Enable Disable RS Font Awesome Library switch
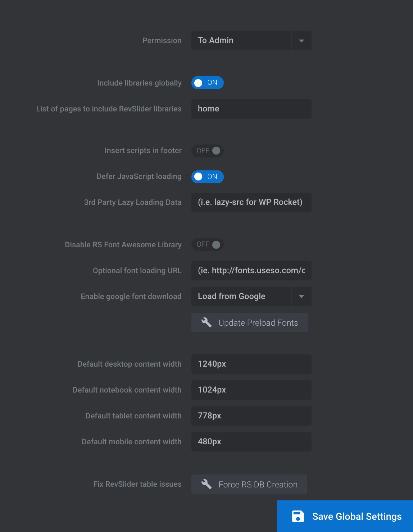The width and height of the screenshot is (413, 532). pyautogui.click(x=208, y=244)
